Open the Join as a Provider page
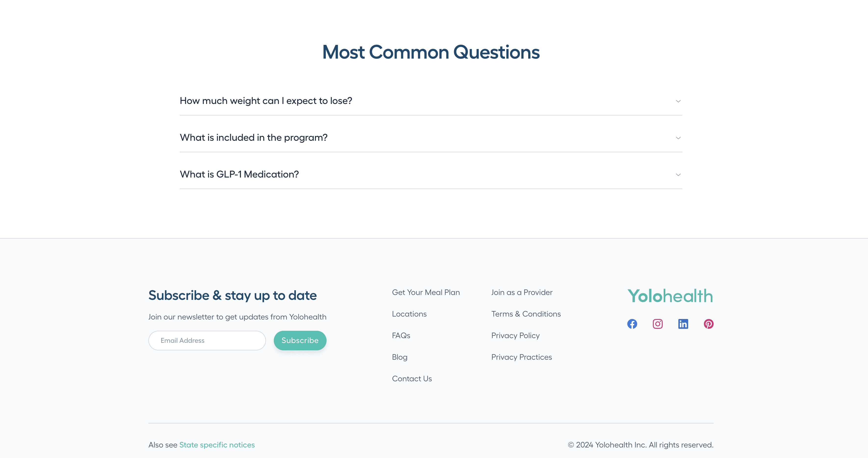 [x=522, y=292]
